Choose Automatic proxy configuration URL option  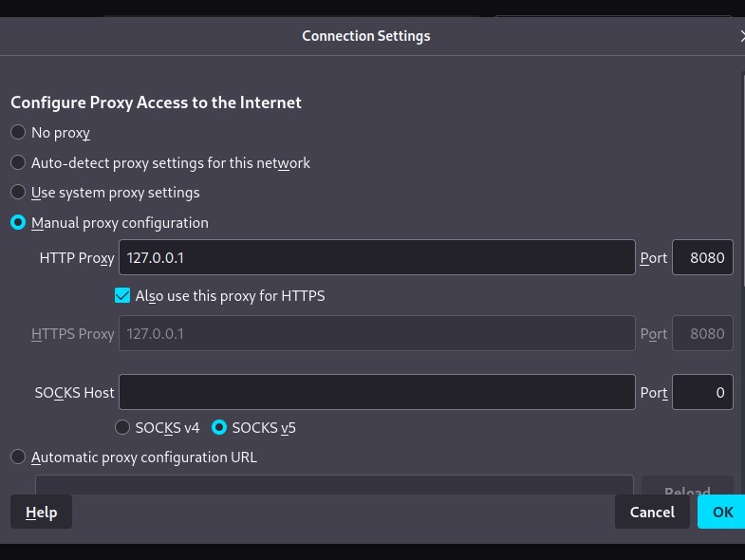point(18,457)
